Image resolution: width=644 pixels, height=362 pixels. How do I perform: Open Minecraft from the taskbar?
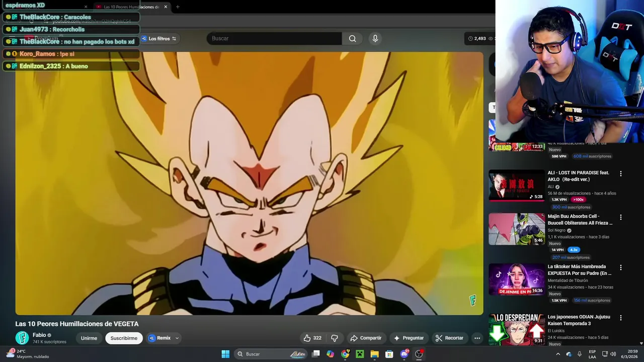point(360,354)
